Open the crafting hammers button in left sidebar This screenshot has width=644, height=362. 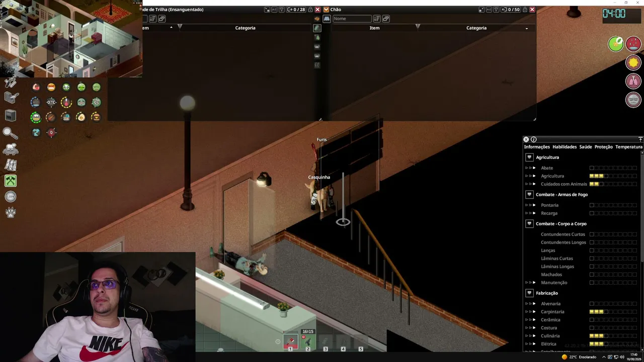tap(11, 180)
